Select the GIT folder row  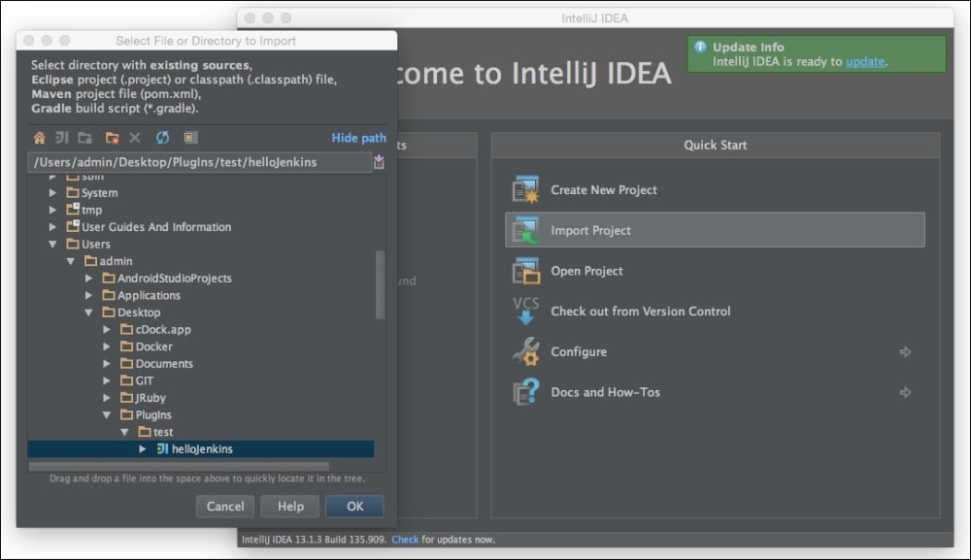coord(201,380)
